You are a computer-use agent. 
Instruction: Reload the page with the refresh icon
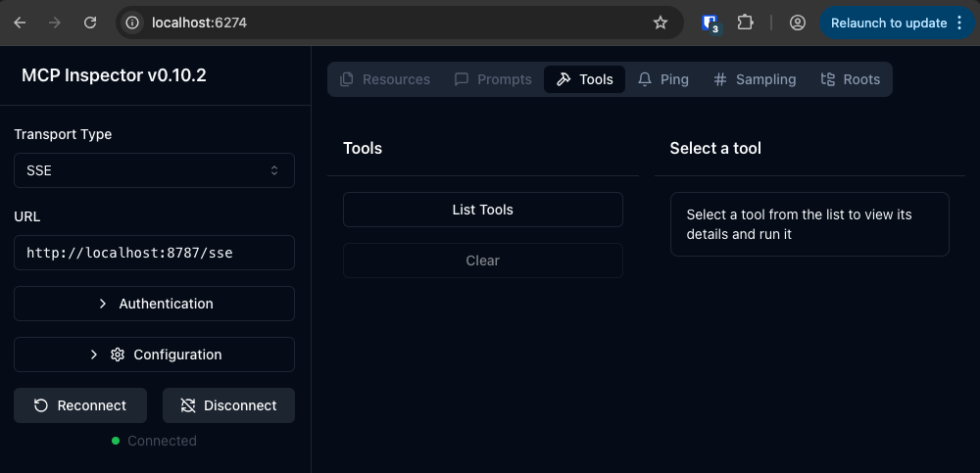[x=90, y=22]
